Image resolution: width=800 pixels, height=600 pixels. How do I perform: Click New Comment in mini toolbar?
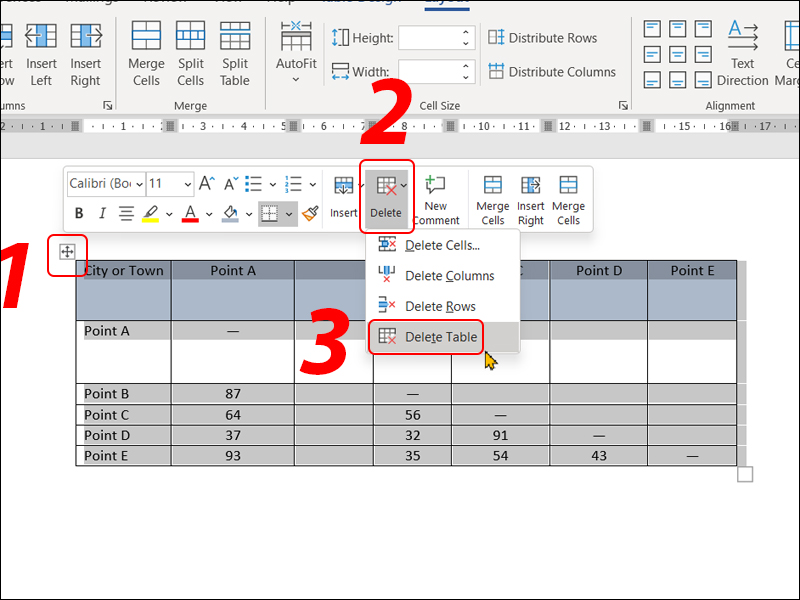pyautogui.click(x=435, y=198)
